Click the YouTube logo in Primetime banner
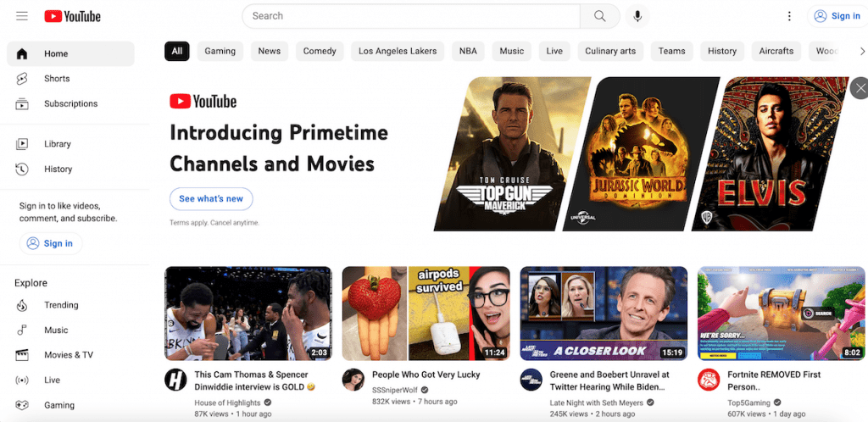Viewport: 868px width, 422px height. click(203, 101)
